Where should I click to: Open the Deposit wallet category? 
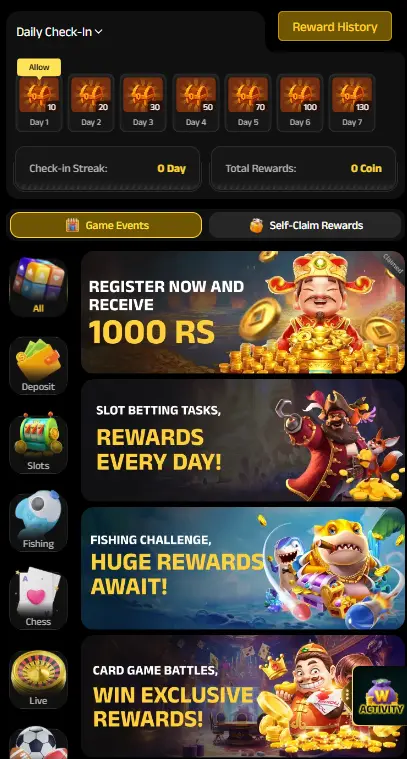click(38, 366)
